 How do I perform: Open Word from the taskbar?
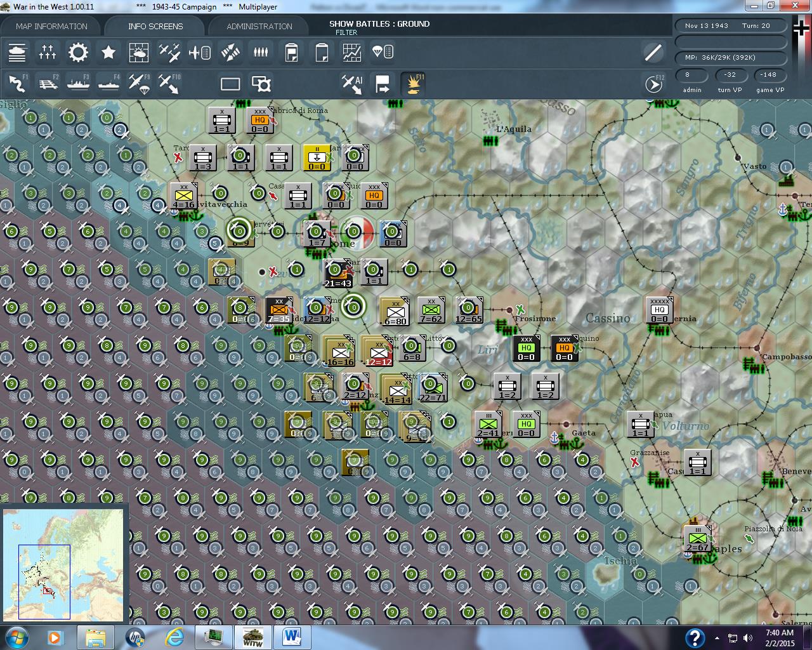[x=292, y=637]
